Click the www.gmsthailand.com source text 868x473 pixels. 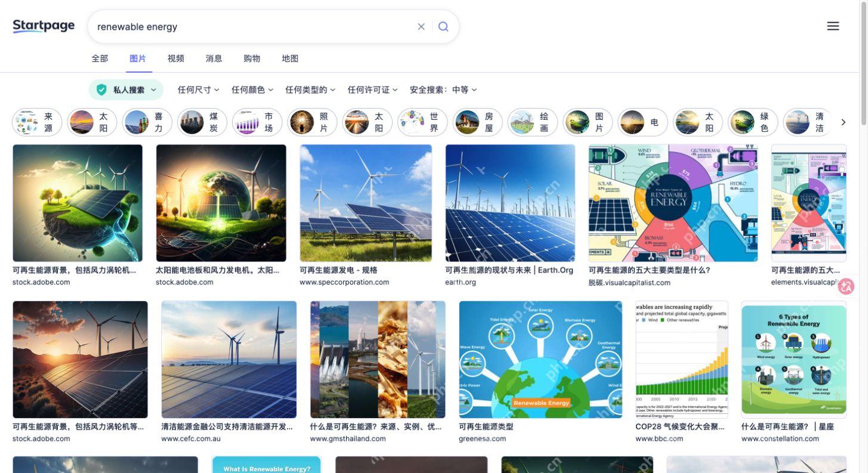tap(348, 438)
